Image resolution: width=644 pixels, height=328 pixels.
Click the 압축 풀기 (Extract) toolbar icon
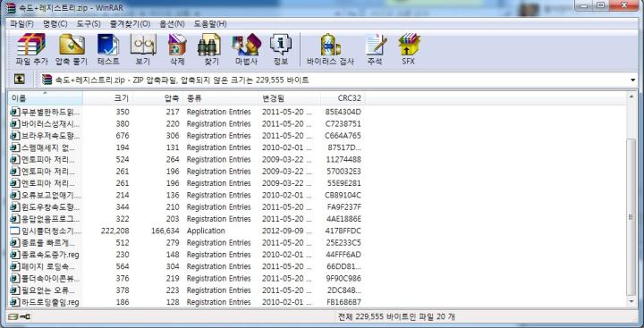[72, 49]
